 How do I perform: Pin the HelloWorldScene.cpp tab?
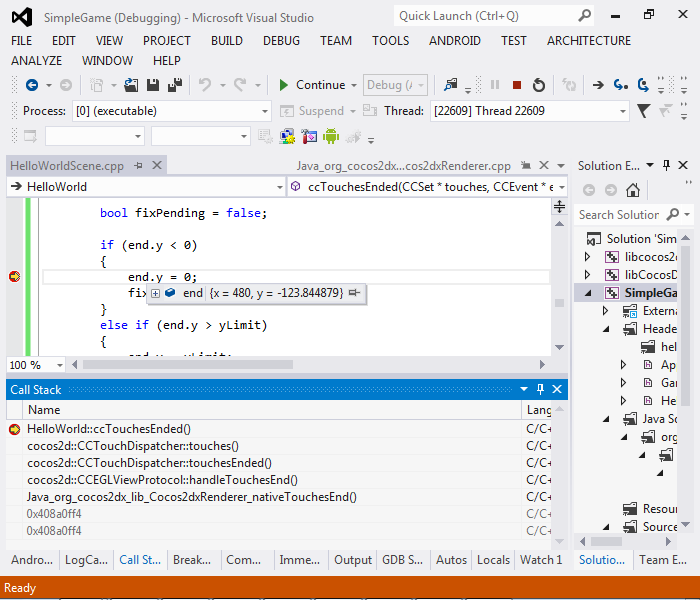click(x=138, y=166)
